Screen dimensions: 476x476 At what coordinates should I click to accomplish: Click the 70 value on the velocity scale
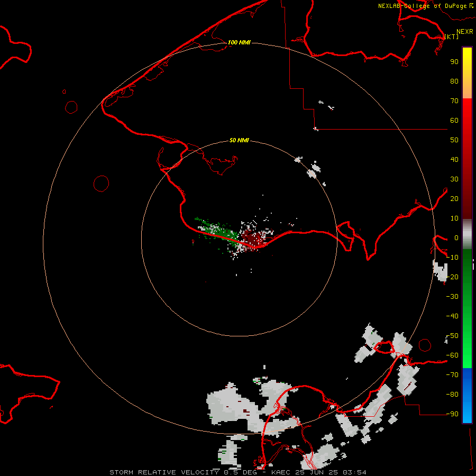coord(454,101)
